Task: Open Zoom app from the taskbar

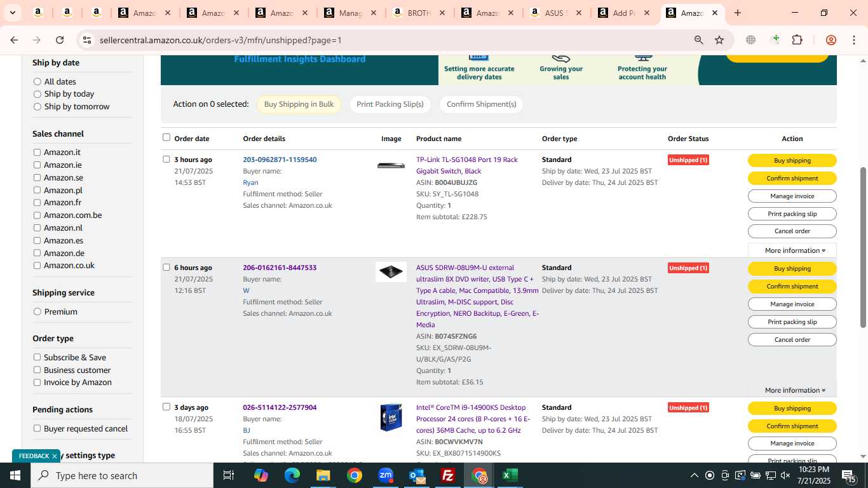Action: (x=386, y=475)
